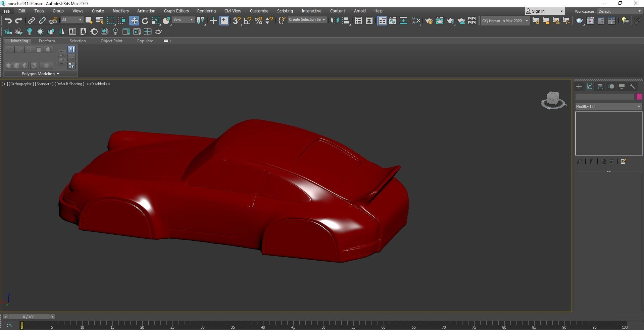Open the Graph Editors menu
The image size is (644, 330).
[x=176, y=11]
